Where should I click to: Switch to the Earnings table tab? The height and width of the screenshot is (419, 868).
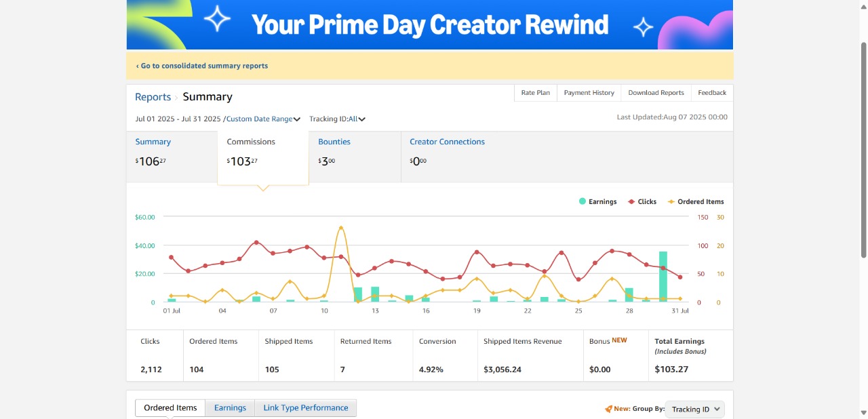point(230,408)
